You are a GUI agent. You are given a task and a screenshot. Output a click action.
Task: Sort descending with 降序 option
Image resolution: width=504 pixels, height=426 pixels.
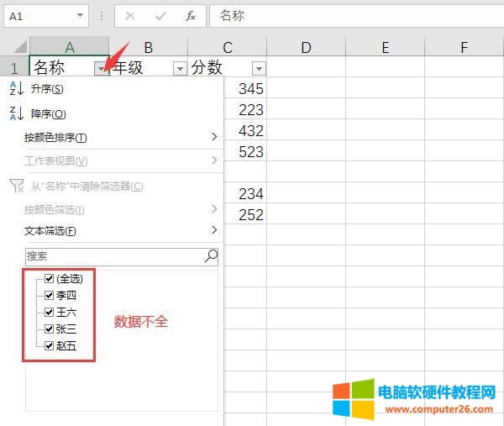point(47,113)
